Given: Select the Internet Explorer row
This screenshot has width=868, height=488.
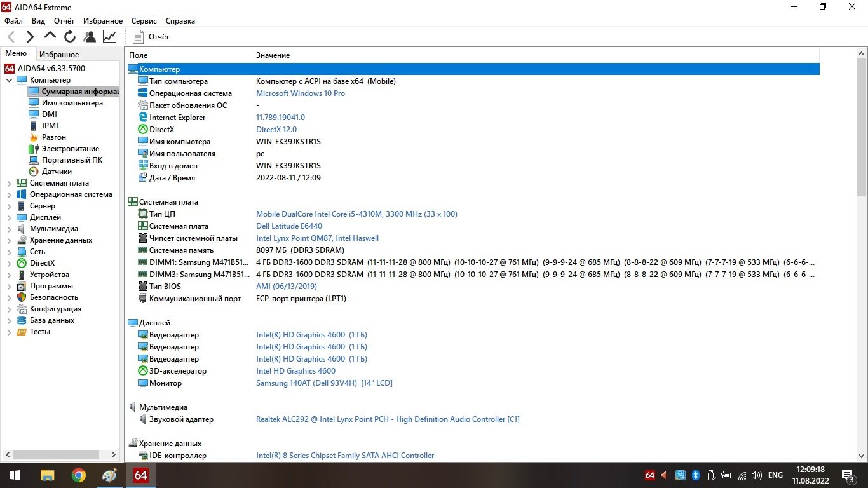Looking at the screenshot, I should (473, 118).
